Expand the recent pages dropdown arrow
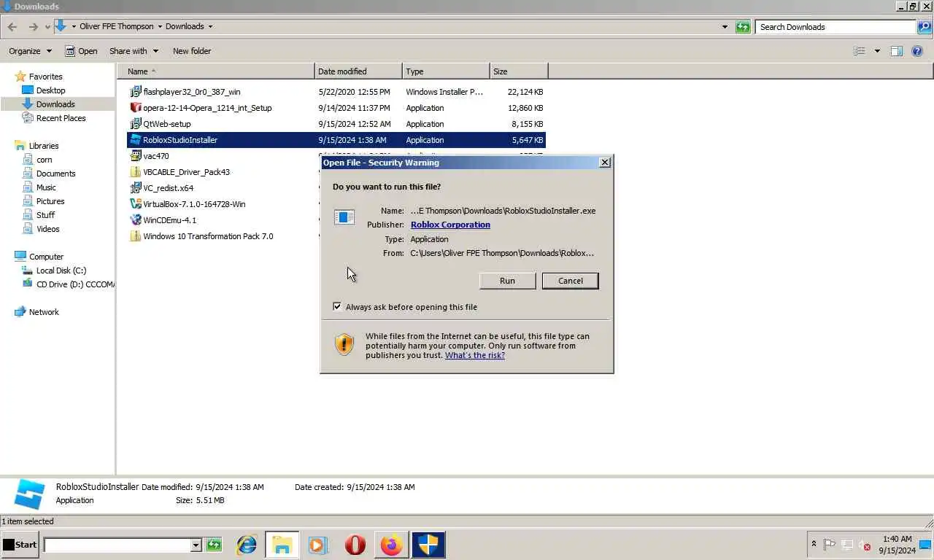Screen dimensions: 934x560 pyautogui.click(x=47, y=27)
